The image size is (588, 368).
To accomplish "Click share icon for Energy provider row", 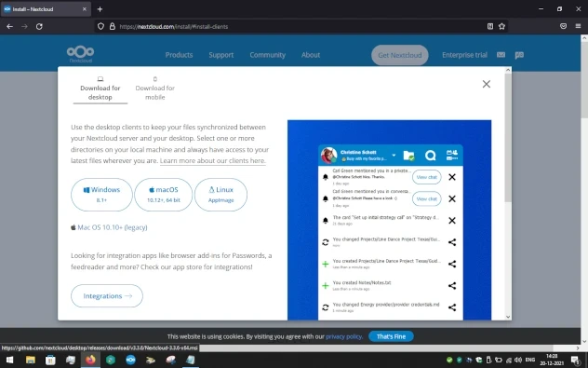I will 452,307.
